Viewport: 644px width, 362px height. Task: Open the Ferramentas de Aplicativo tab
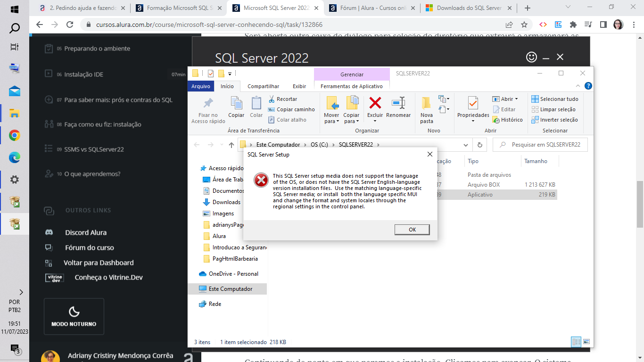point(352,86)
